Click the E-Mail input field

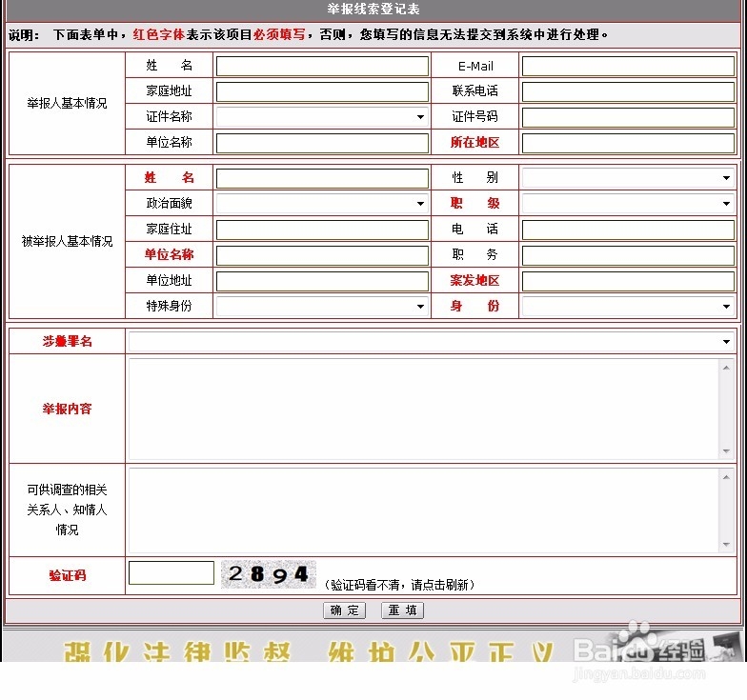628,67
